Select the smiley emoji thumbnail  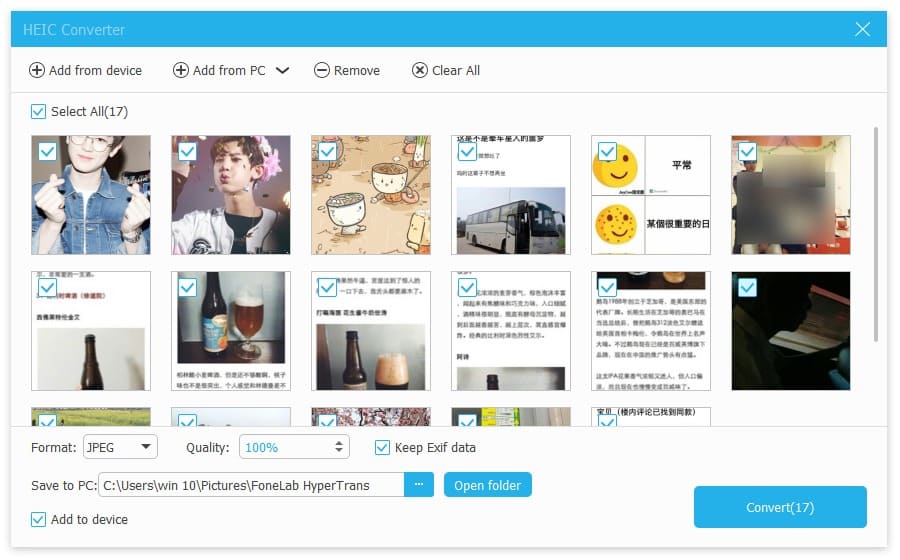(651, 195)
